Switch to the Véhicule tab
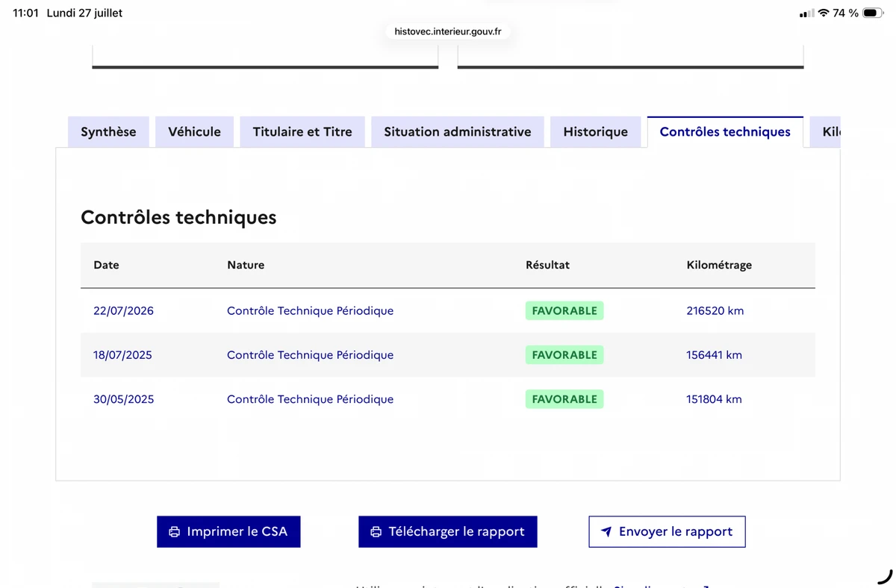Image resolution: width=896 pixels, height=588 pixels. click(x=194, y=132)
